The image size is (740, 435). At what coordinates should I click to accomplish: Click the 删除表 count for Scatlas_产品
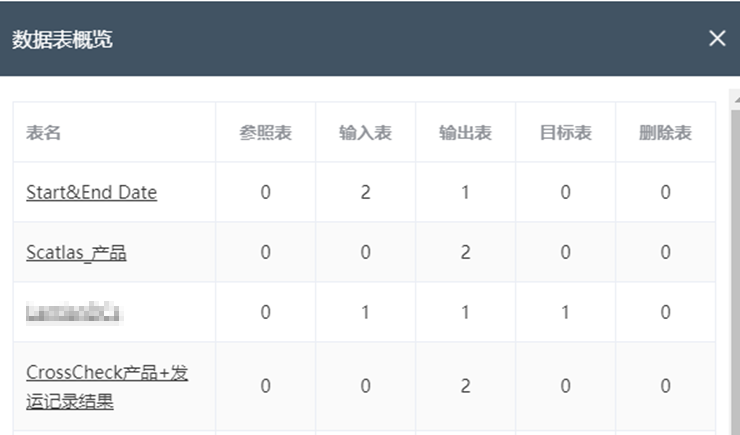click(x=665, y=252)
